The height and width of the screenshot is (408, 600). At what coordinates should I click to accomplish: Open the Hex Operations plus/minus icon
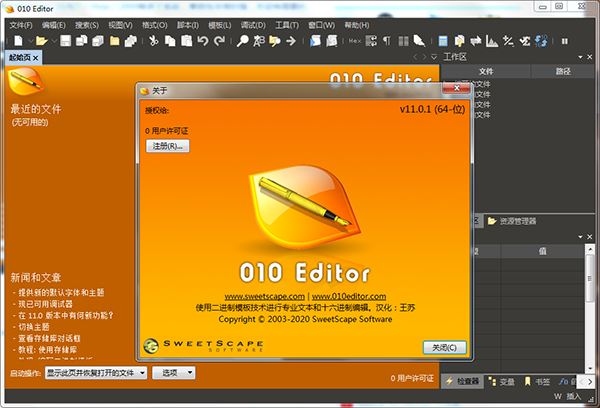pos(508,41)
